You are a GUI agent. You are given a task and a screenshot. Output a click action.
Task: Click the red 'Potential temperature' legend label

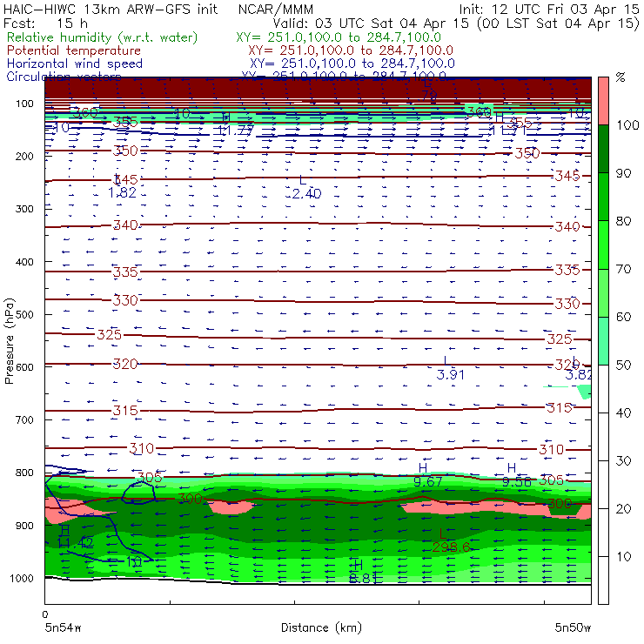pos(74,50)
